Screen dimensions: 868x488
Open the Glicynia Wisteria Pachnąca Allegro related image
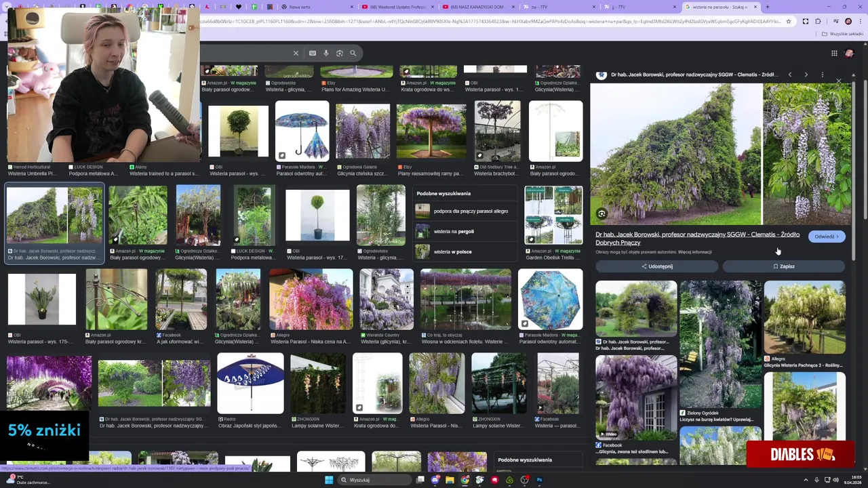click(x=804, y=317)
